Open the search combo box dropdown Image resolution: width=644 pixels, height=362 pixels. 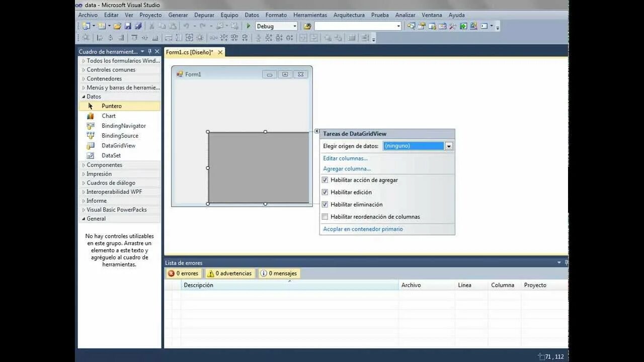click(398, 26)
